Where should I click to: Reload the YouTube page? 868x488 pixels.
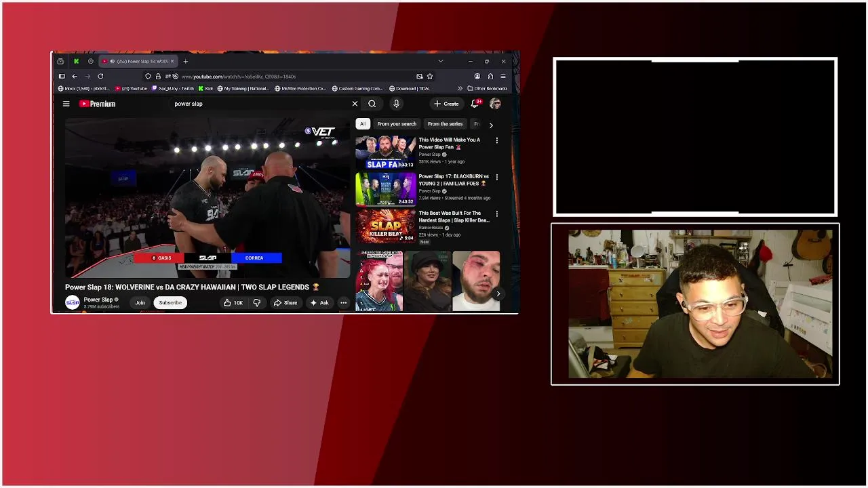(x=100, y=77)
